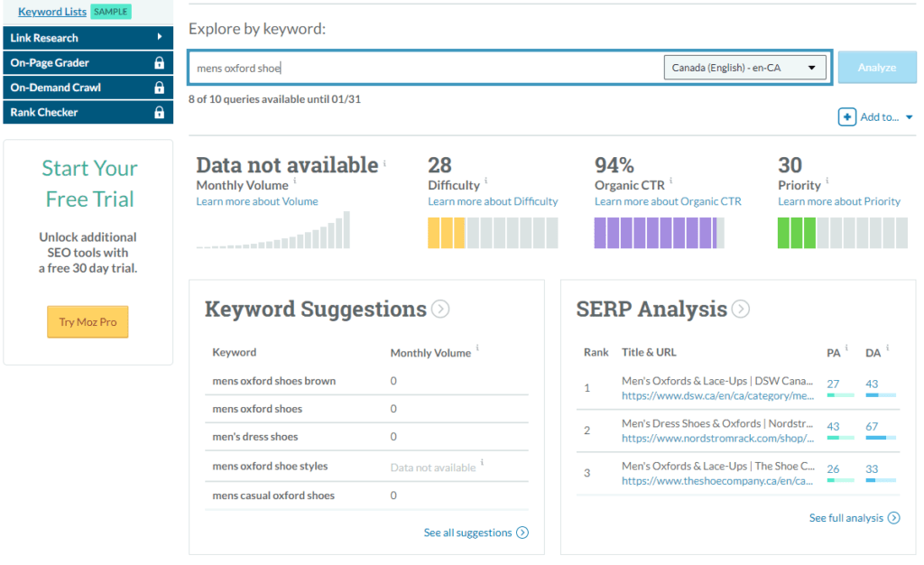This screenshot has width=924, height=565.
Task: Click the plus icon next to Add to...
Action: [846, 116]
